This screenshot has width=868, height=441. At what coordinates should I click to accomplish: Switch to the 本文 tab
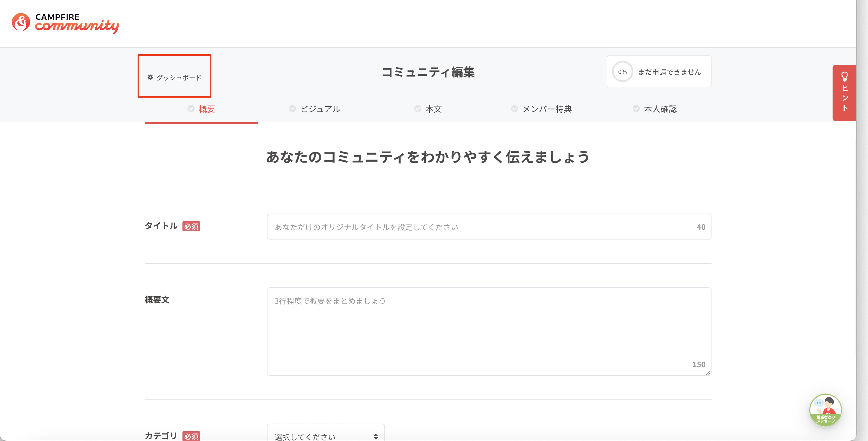click(433, 109)
